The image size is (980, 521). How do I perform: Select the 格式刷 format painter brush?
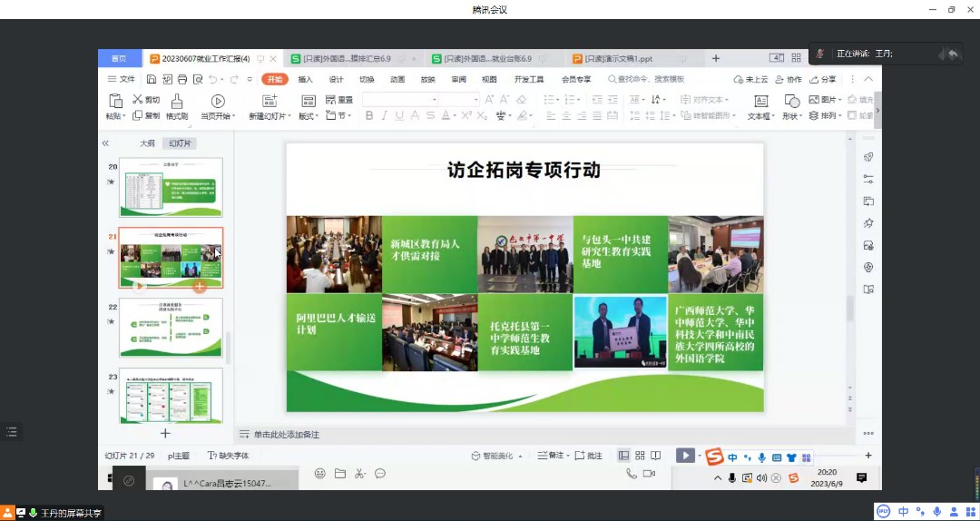click(x=177, y=106)
